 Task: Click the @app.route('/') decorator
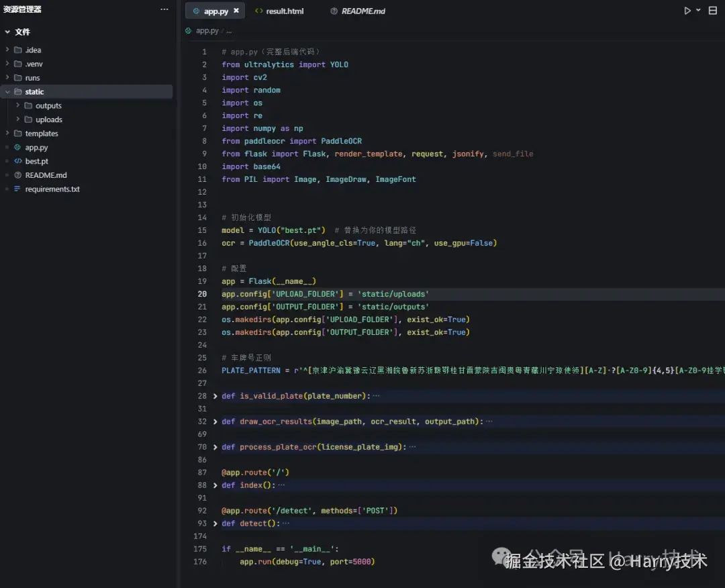[255, 473]
